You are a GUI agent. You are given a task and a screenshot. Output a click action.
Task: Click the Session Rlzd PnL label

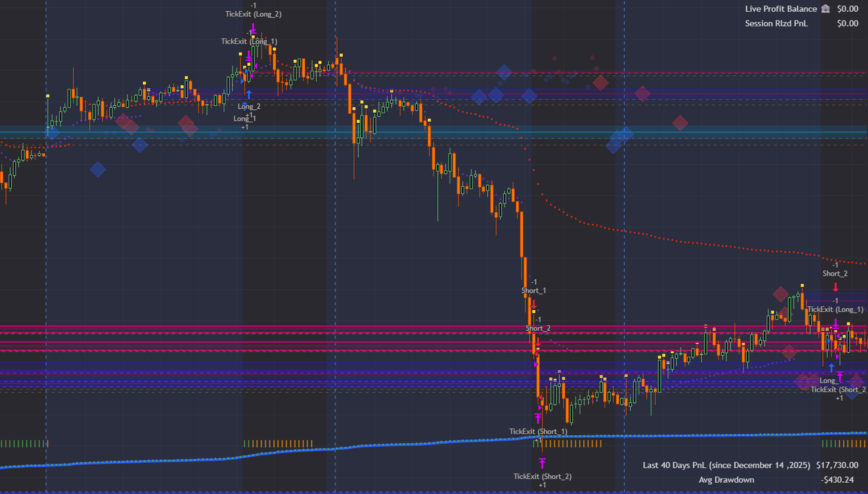coord(776,23)
